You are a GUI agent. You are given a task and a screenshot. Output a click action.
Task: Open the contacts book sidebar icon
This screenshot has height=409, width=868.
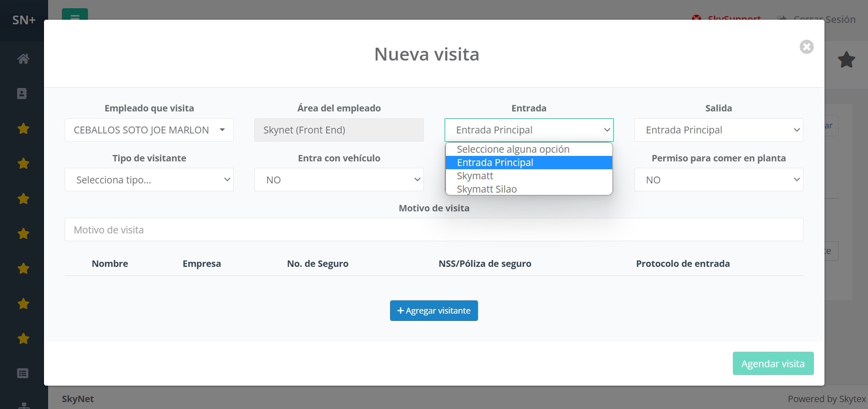pos(22,94)
